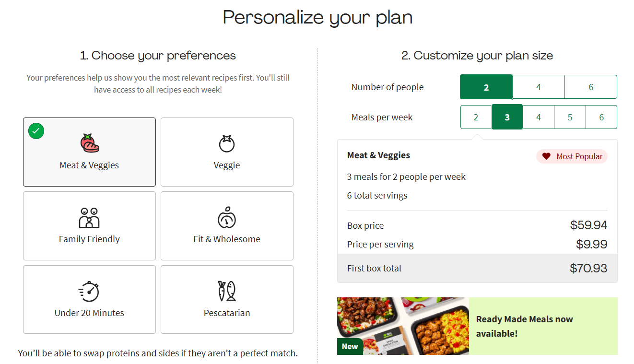
Task: Click the Under 20 Minutes stopwatch icon
Action: (89, 292)
